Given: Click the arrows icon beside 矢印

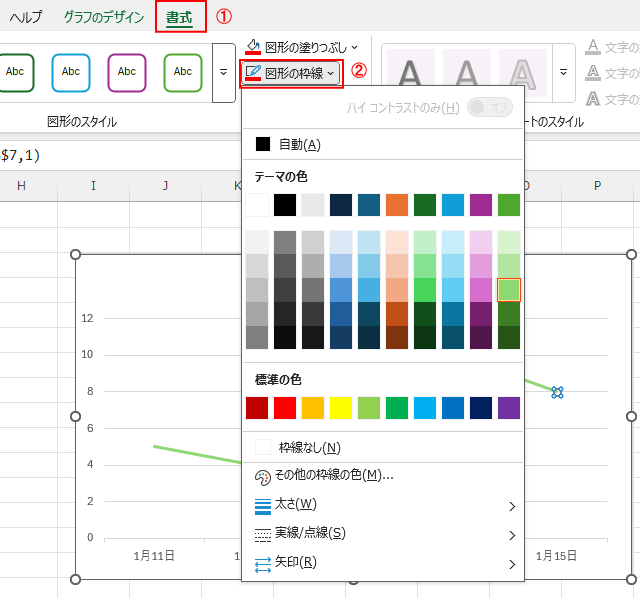Looking at the screenshot, I should (x=262, y=565).
